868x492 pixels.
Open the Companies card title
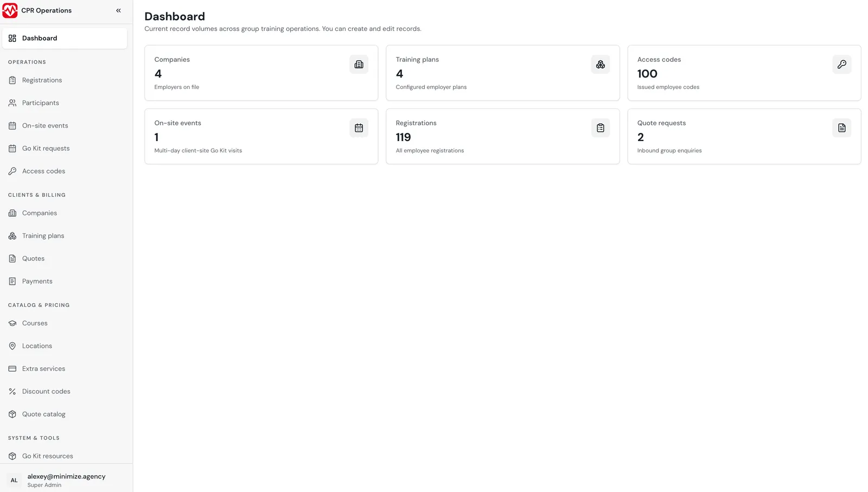pyautogui.click(x=172, y=60)
